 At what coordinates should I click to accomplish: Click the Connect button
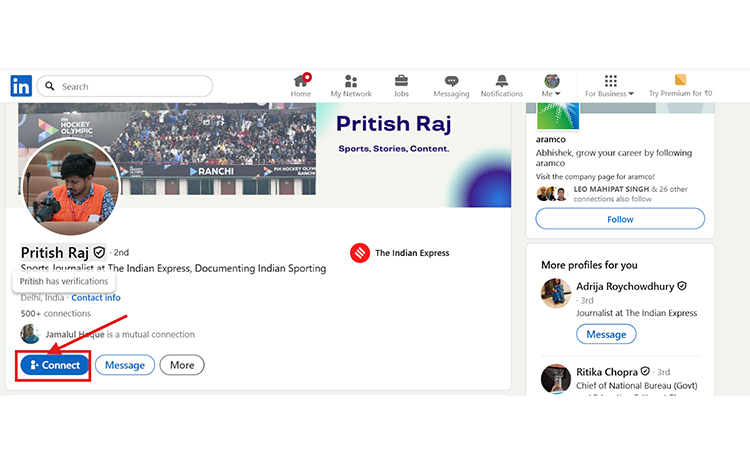55,365
